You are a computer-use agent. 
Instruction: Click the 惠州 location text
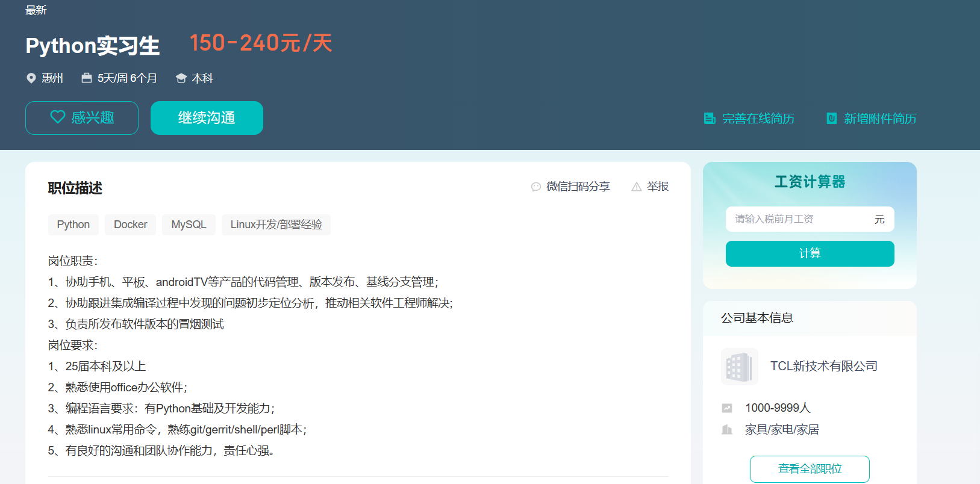(x=52, y=78)
